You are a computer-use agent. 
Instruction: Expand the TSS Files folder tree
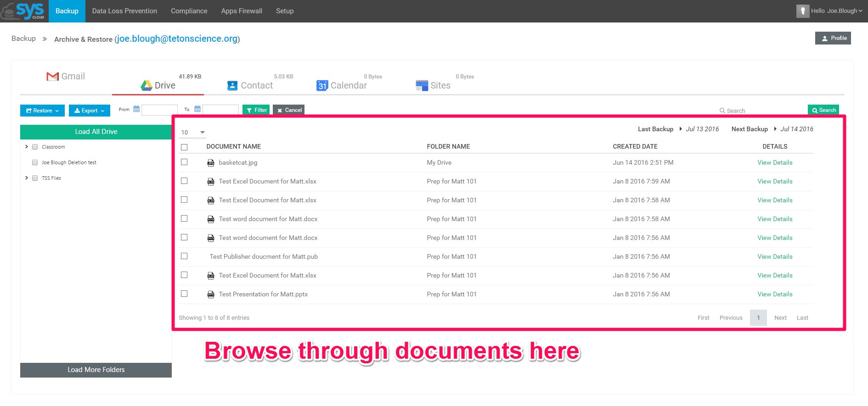pos(26,178)
